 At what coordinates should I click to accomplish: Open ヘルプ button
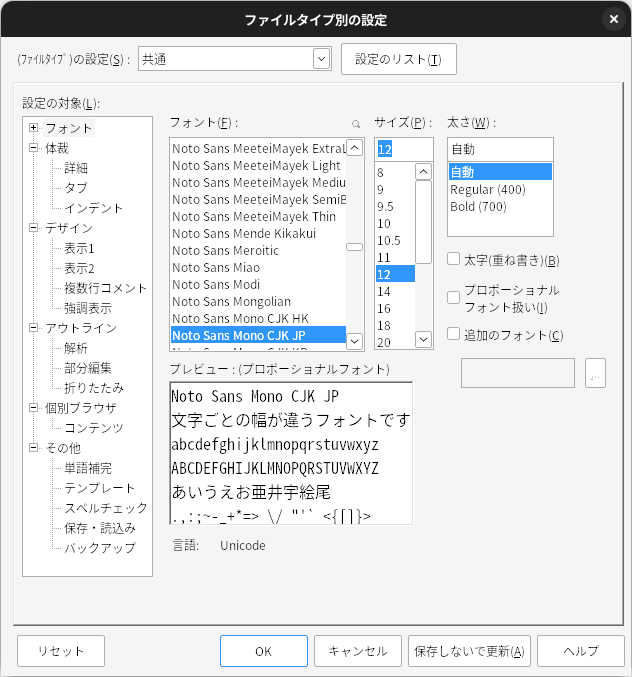[581, 651]
